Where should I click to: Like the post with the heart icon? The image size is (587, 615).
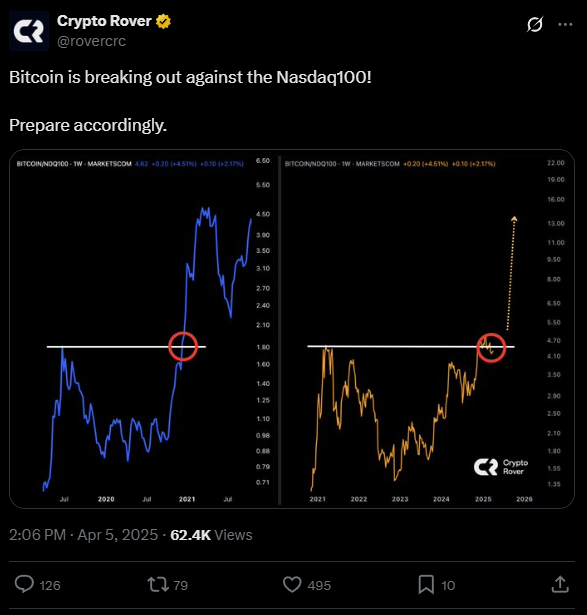point(292,584)
